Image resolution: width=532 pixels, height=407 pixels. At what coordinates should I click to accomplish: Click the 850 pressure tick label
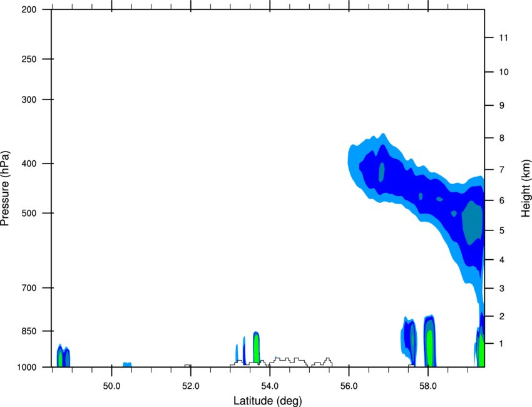click(x=29, y=331)
